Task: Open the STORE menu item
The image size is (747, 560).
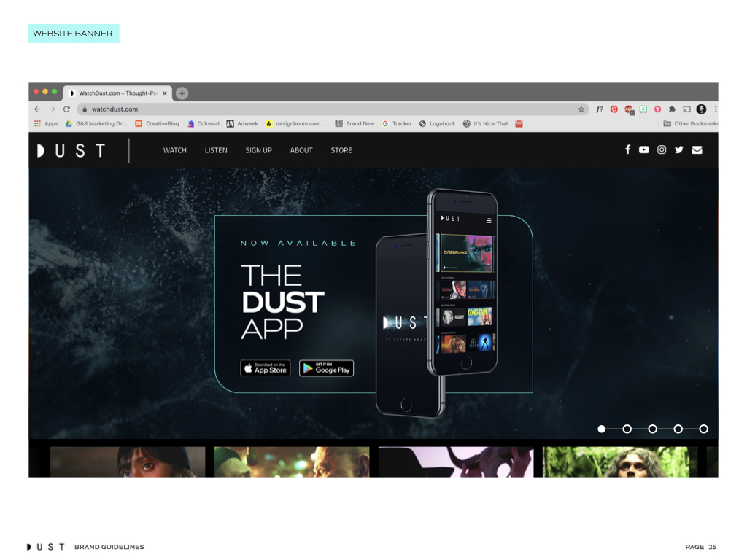Action: [x=341, y=150]
